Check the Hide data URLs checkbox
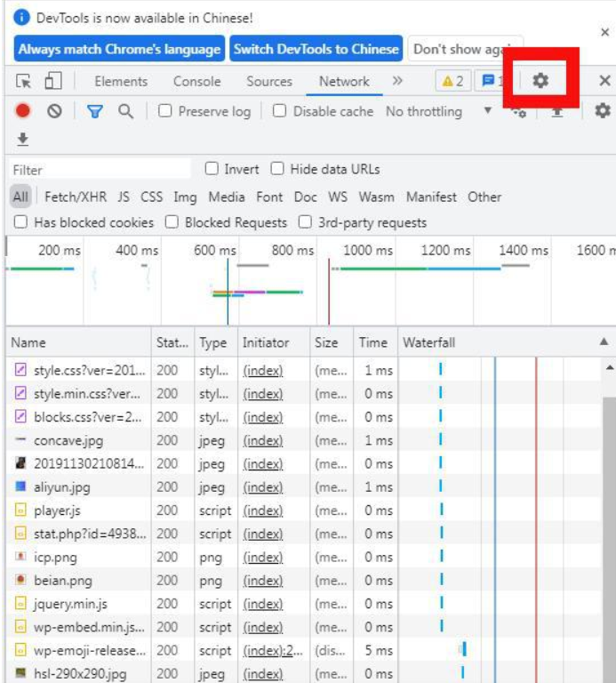Image resolution: width=616 pixels, height=683 pixels. 277,169
